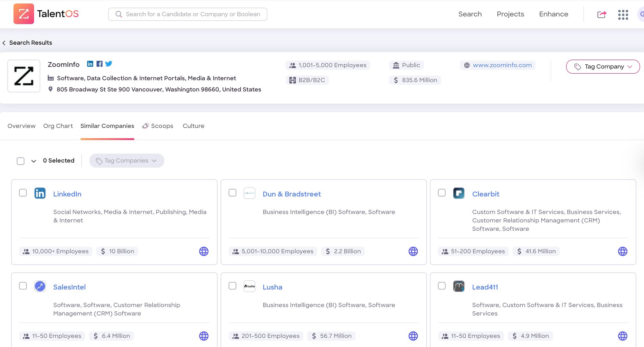This screenshot has height=347, width=644.
Task: Visit www.zoominfo.com website link
Action: [x=502, y=65]
